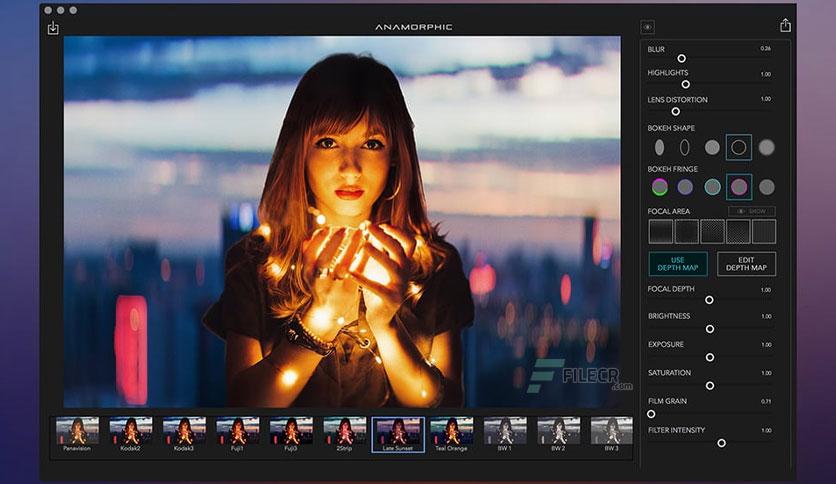Pick the teal-edged bokeh fringe option
This screenshot has height=484, width=836.
click(x=712, y=187)
